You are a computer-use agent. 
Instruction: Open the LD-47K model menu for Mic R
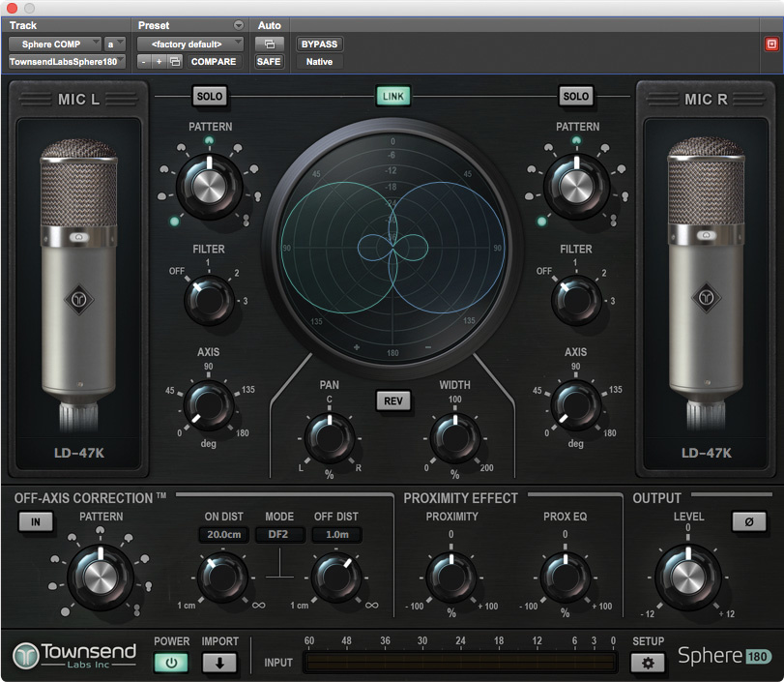707,453
